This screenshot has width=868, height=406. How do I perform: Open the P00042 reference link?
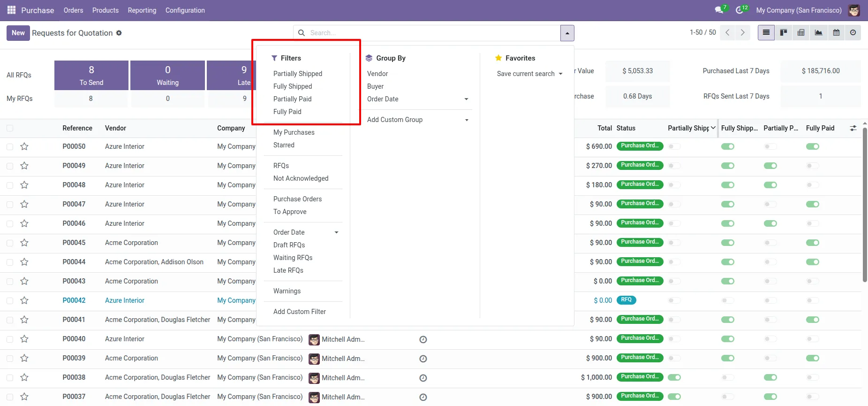pyautogui.click(x=74, y=300)
